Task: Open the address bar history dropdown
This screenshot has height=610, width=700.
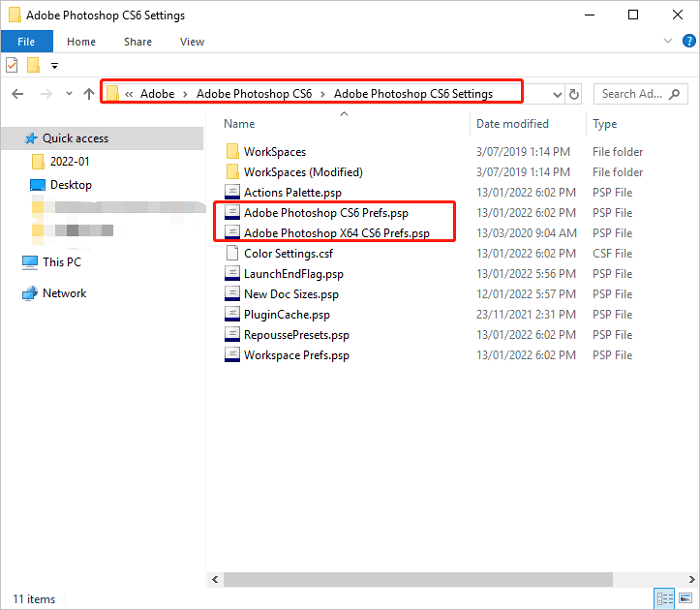Action: point(557,94)
